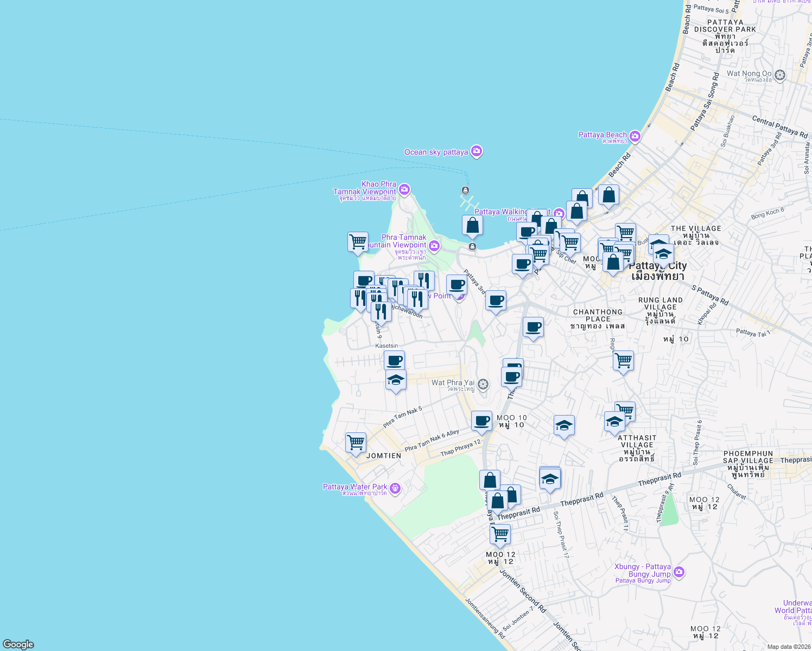Click the restaurant marker above Kasetsin 9

coord(381,312)
